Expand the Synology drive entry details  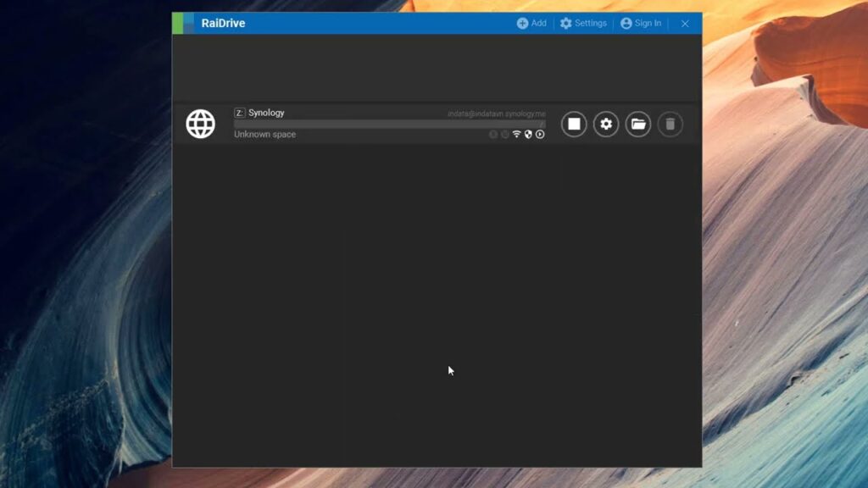540,134
